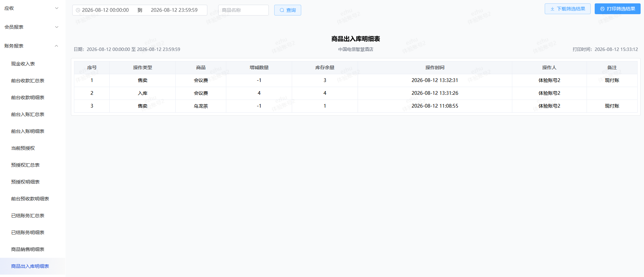Focus the 商品名称 search input
The width and height of the screenshot is (644, 277).
tap(243, 10)
